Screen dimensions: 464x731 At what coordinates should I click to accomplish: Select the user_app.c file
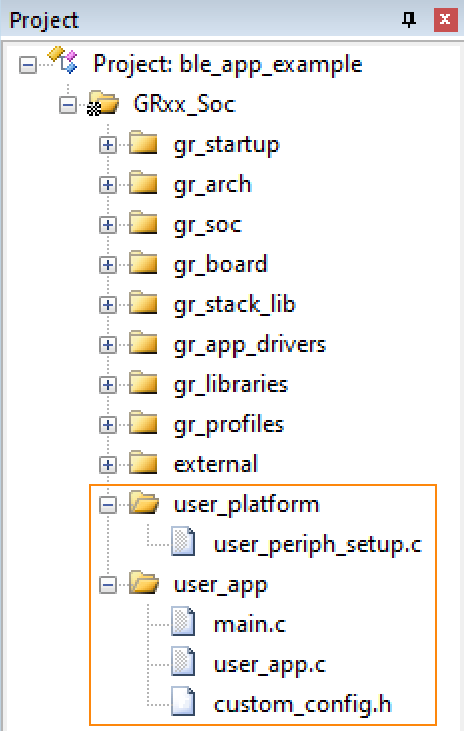(x=270, y=665)
